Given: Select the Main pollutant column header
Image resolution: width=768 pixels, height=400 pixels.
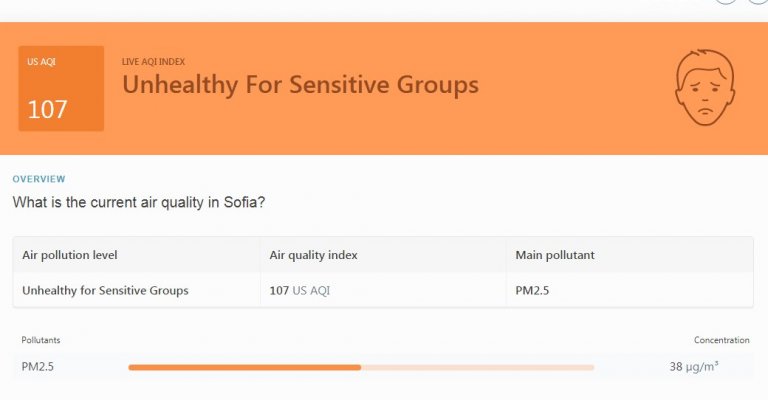Looking at the screenshot, I should click(x=555, y=255).
